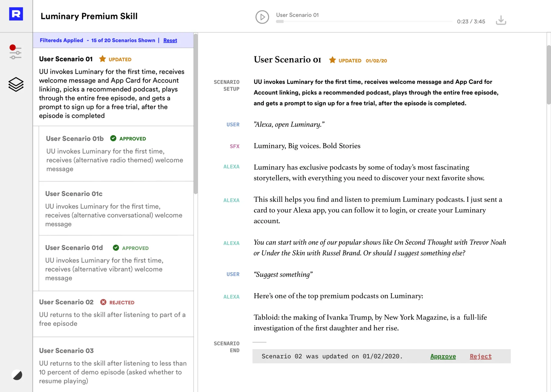Image resolution: width=551 pixels, height=392 pixels.
Task: Play the User Scenario 01 audio
Action: click(262, 17)
